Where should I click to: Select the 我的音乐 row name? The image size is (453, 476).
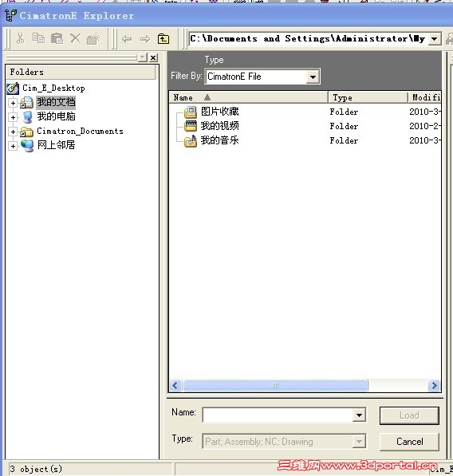click(220, 140)
